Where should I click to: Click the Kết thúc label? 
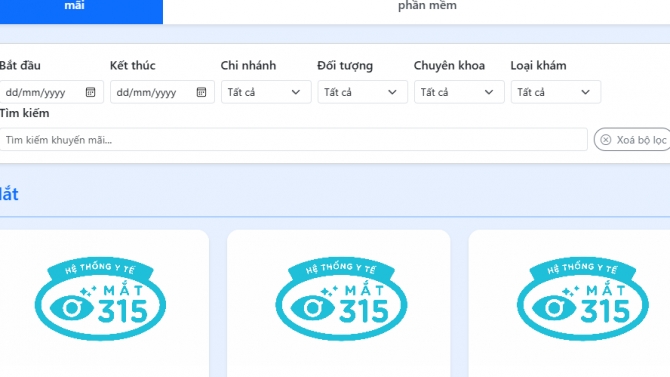132,65
